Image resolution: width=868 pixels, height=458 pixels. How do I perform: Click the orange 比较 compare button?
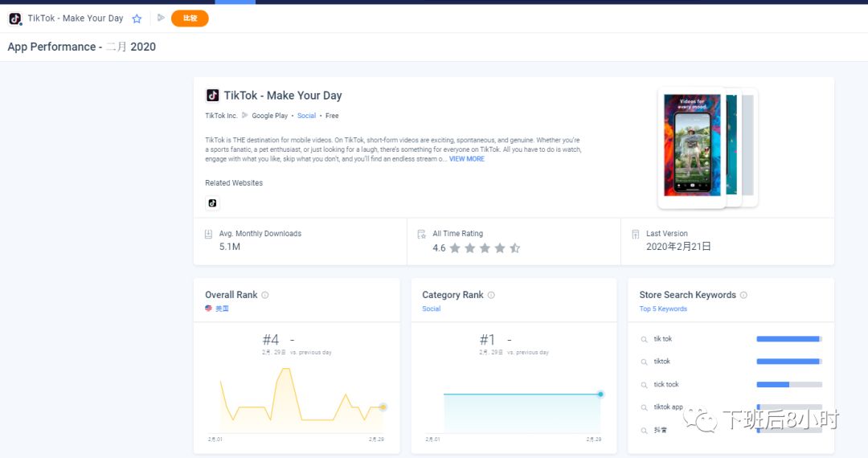click(x=190, y=18)
